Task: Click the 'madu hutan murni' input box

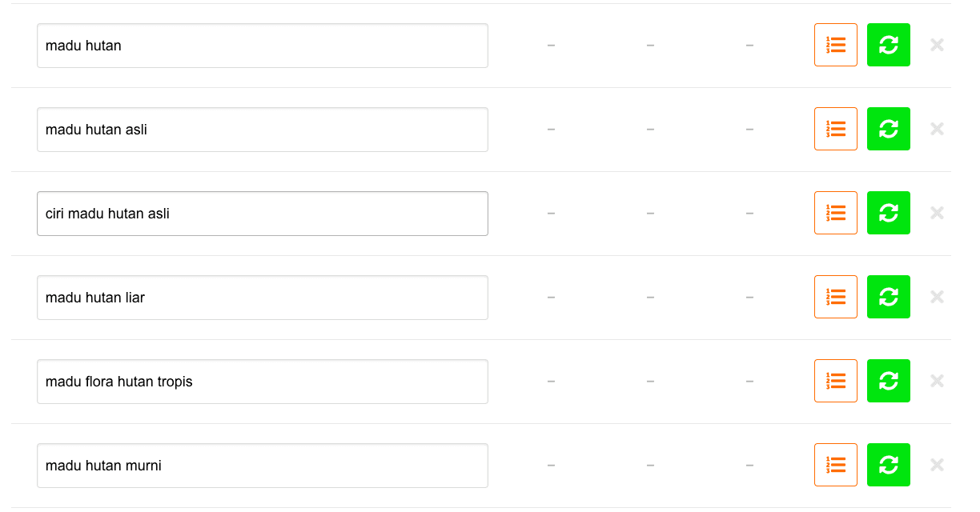Action: coord(262,466)
